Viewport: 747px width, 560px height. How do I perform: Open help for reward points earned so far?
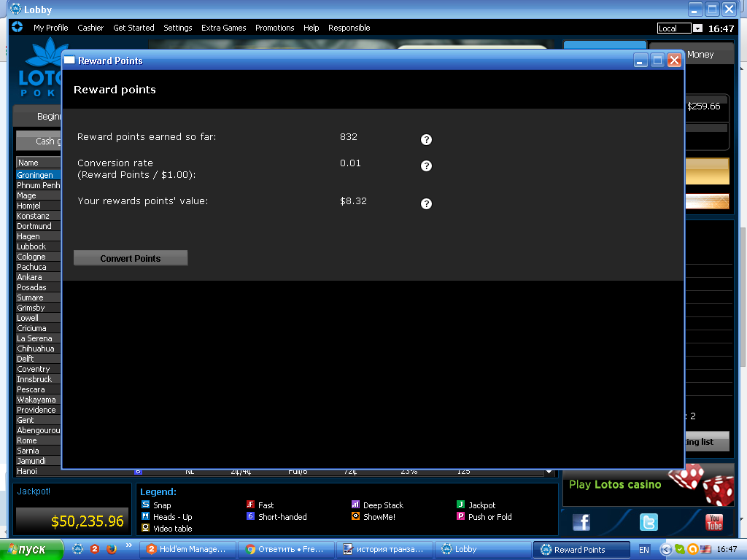pos(426,139)
